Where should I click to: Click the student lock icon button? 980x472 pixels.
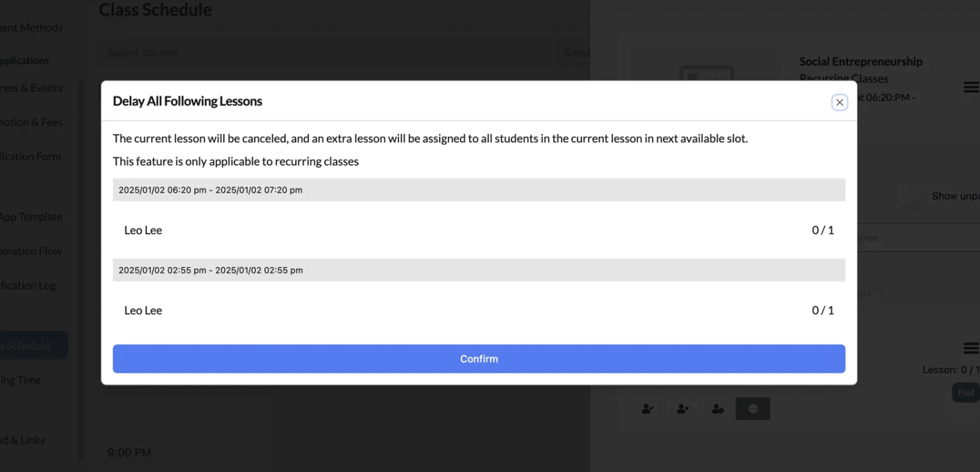point(718,409)
